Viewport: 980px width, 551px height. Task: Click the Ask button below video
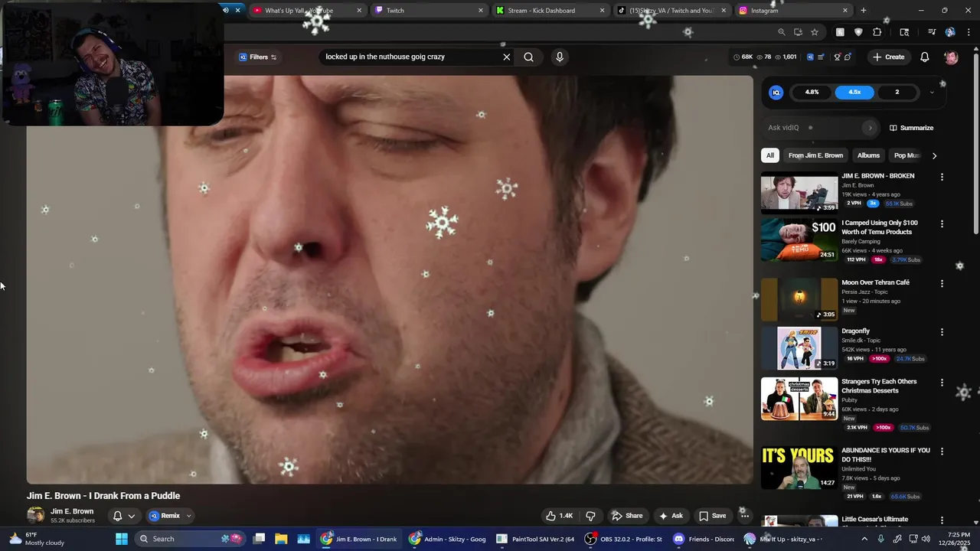coord(671,516)
